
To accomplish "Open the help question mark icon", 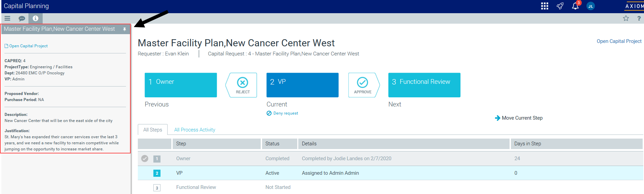I will 639,18.
